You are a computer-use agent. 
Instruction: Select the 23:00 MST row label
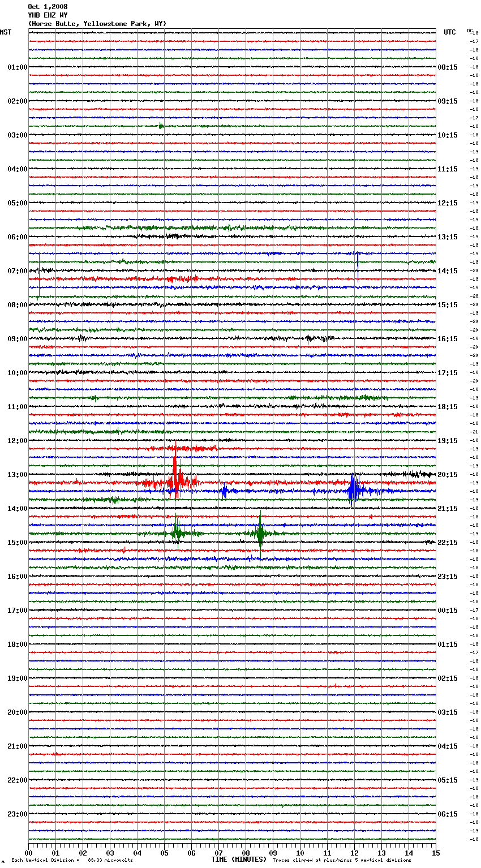[18, 814]
